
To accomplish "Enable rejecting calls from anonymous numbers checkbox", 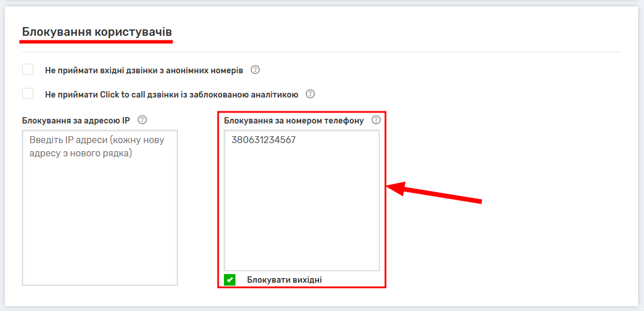I will click(28, 70).
